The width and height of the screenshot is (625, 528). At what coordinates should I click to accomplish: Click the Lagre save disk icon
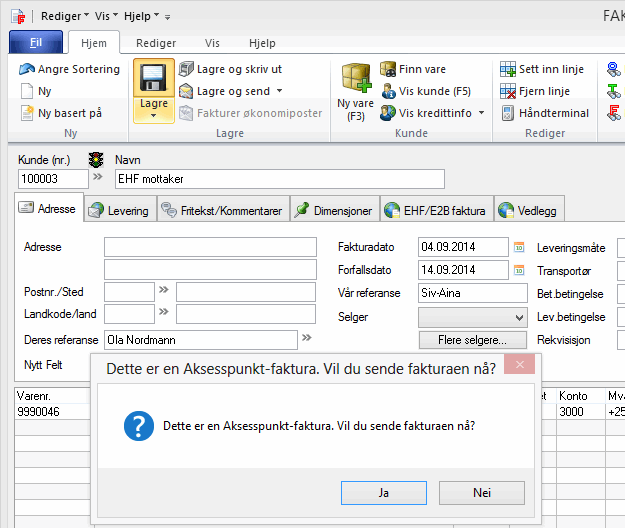click(153, 80)
